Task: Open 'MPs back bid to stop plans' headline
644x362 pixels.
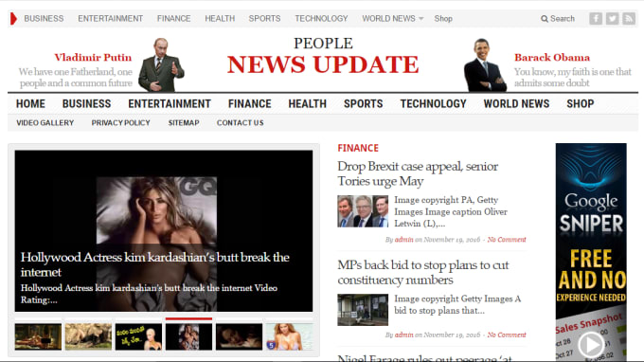Action: coord(423,272)
